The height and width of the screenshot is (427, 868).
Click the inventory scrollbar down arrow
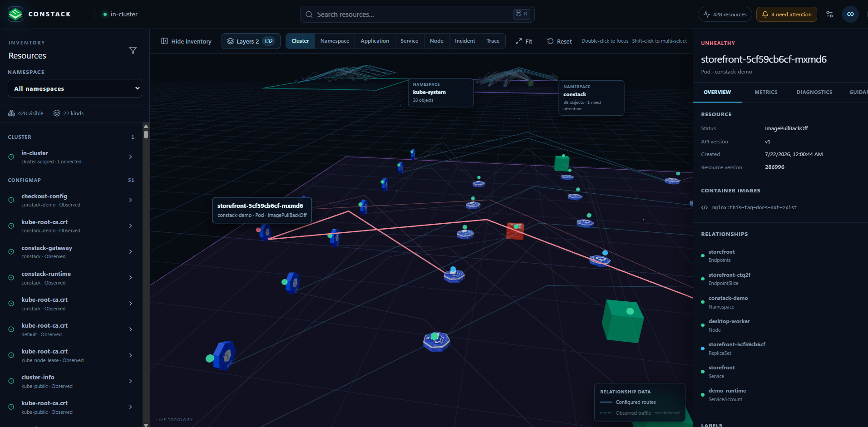pyautogui.click(x=146, y=425)
